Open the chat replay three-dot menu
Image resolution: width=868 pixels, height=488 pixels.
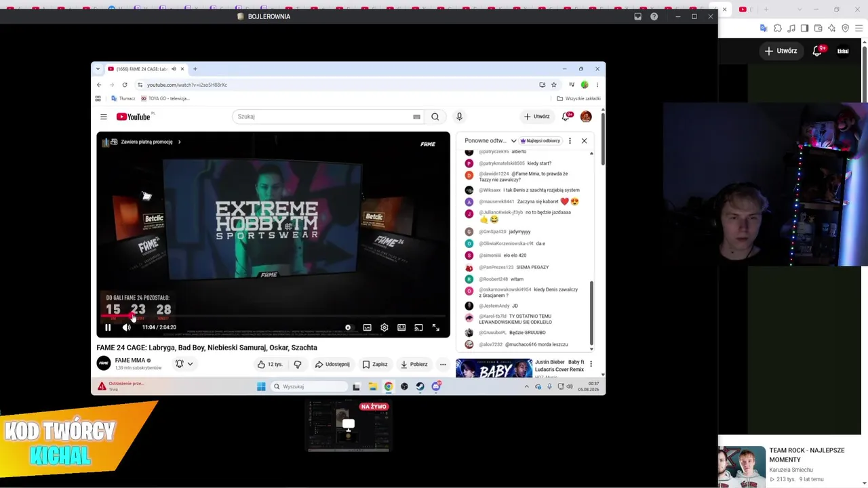pyautogui.click(x=570, y=141)
